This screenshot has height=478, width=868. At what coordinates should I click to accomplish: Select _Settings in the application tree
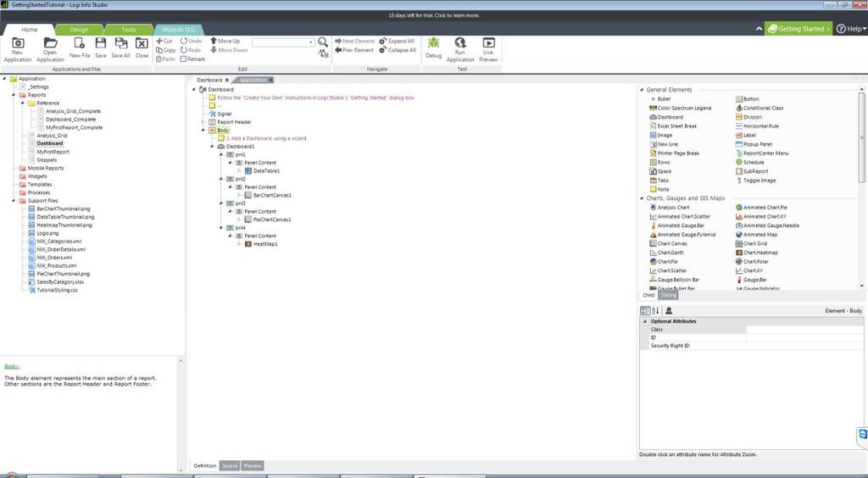tap(39, 86)
